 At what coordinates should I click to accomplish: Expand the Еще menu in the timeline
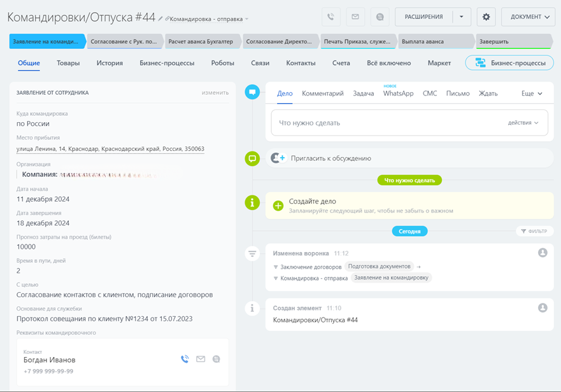point(532,94)
